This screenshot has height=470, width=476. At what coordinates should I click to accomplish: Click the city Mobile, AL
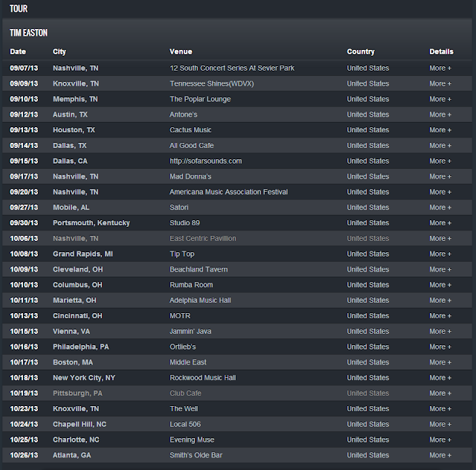(x=71, y=207)
